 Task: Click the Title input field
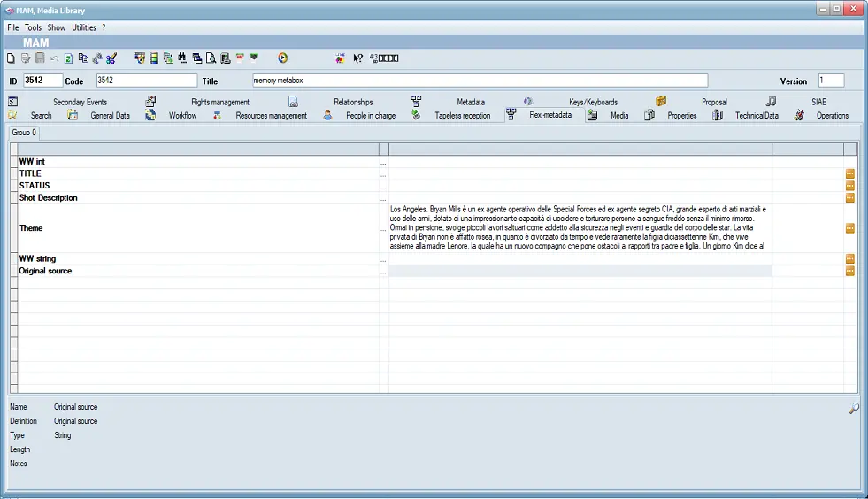click(480, 81)
